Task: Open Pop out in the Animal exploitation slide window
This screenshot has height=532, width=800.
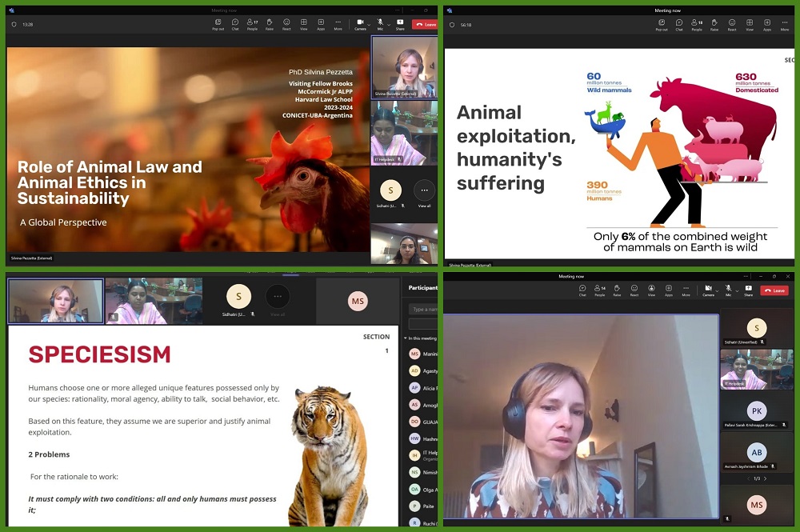Action: point(662,25)
